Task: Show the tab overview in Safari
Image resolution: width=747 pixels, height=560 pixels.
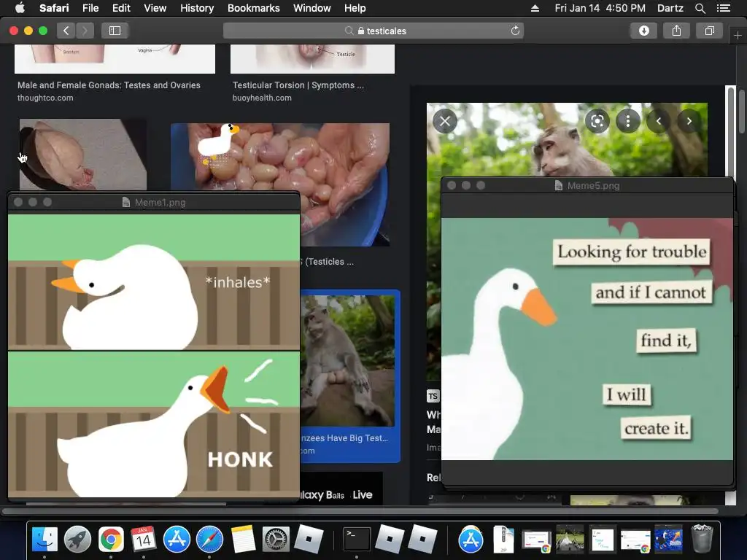Action: [x=709, y=31]
